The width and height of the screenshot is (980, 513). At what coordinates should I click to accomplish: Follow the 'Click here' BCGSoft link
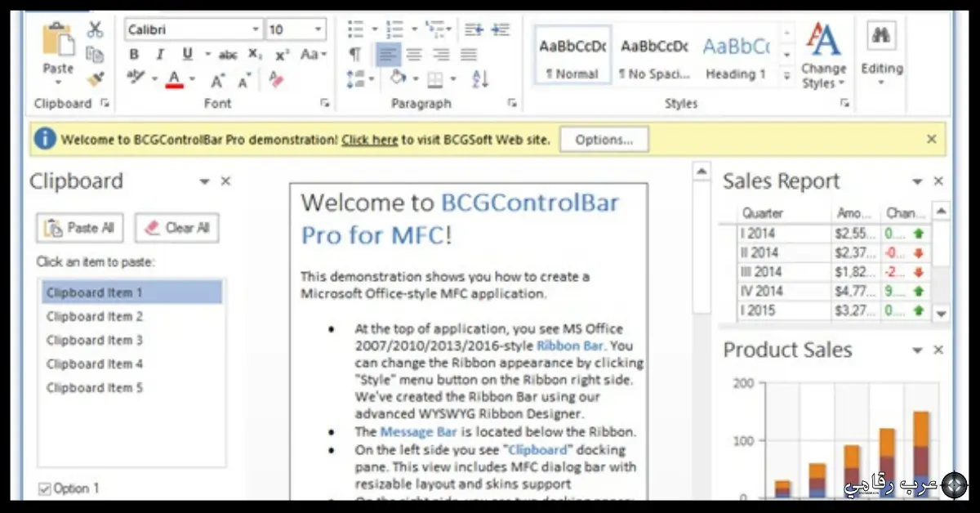click(369, 140)
